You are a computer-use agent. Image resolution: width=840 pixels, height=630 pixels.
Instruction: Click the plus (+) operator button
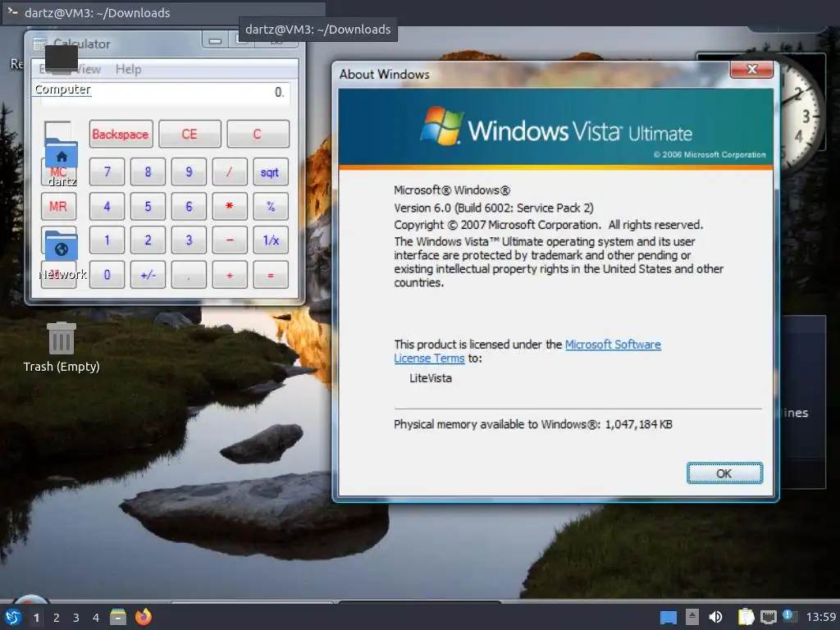click(x=230, y=275)
